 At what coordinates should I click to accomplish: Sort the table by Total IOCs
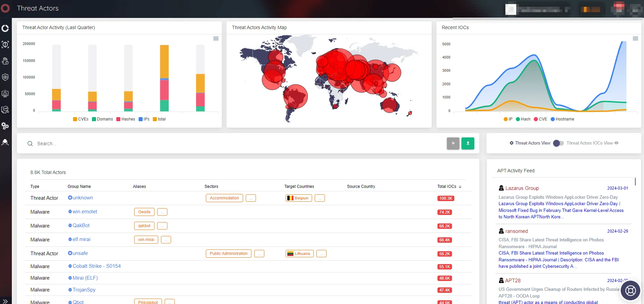pyautogui.click(x=449, y=187)
